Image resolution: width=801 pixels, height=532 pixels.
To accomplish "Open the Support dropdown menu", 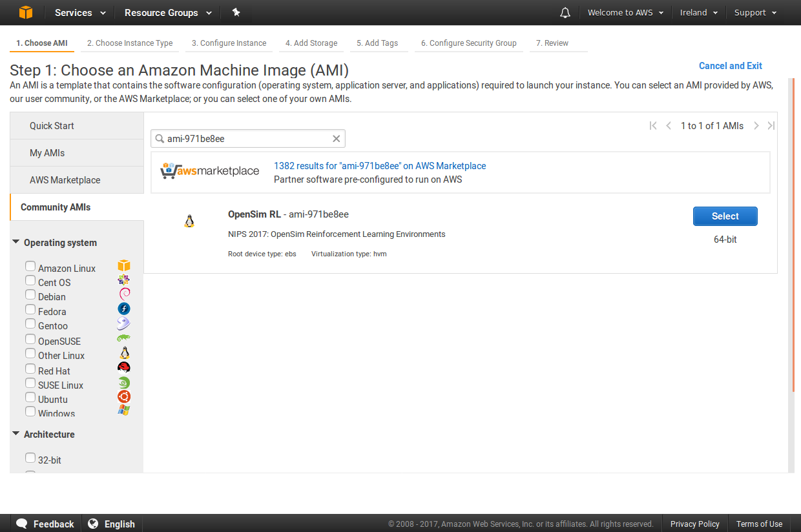I will (756, 12).
